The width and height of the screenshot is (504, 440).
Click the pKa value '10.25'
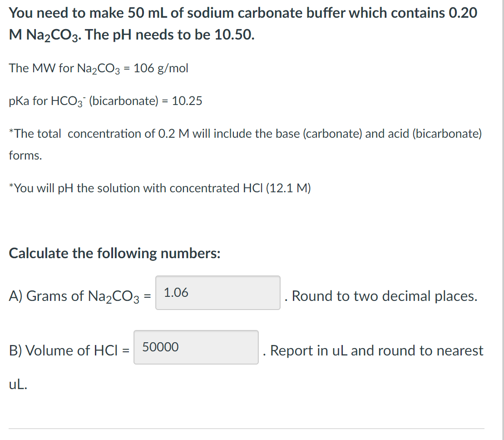(x=188, y=101)
